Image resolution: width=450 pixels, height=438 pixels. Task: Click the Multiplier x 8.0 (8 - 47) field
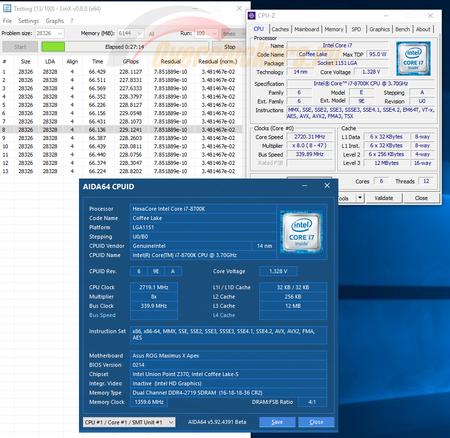pos(310,146)
